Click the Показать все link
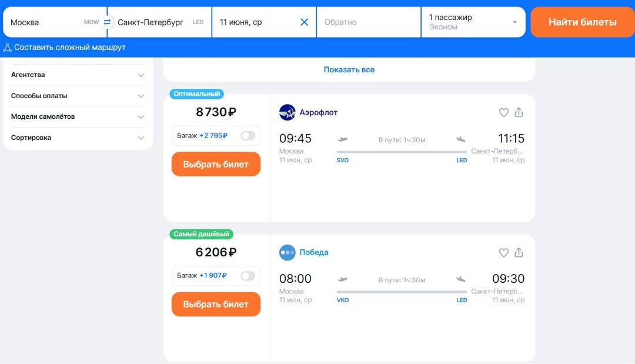635x364 pixels. (x=349, y=70)
